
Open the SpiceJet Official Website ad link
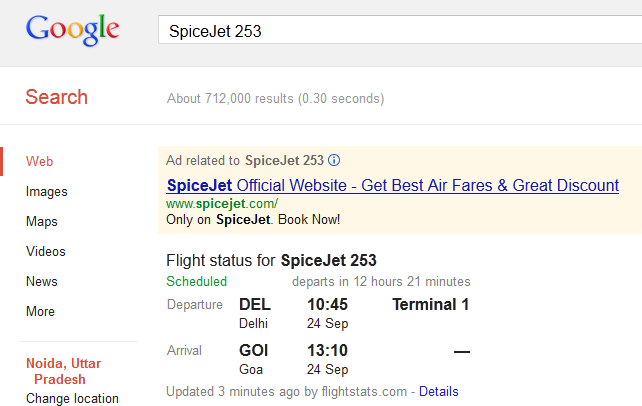pos(393,185)
